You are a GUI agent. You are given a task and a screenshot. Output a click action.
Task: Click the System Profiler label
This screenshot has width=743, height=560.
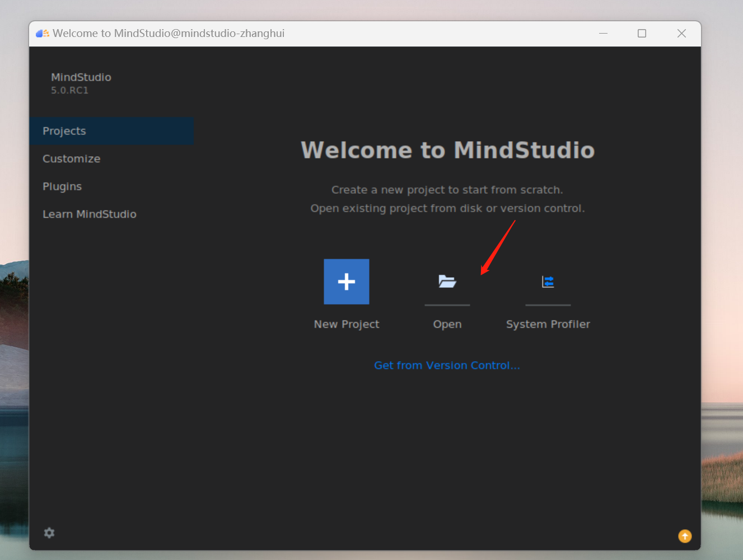(x=548, y=324)
